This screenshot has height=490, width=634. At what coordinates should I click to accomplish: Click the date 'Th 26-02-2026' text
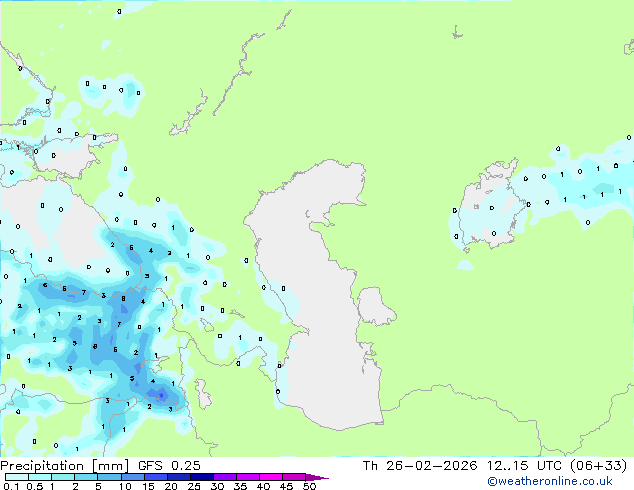pos(420,466)
